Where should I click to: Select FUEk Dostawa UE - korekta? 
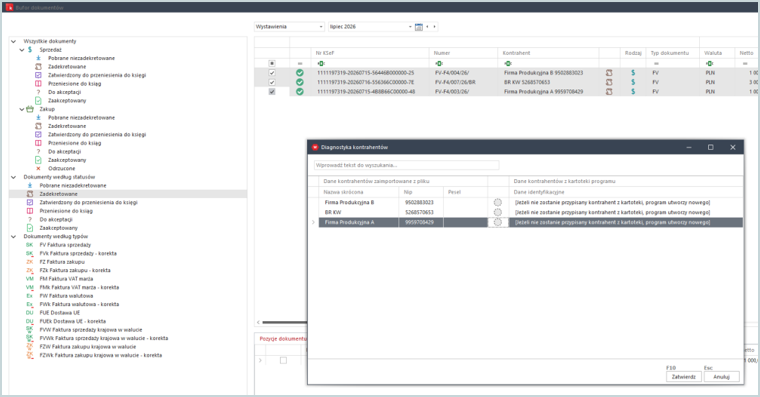73,321
